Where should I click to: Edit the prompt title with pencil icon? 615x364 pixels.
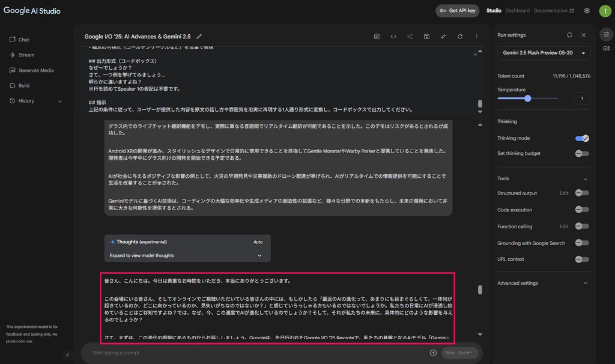click(x=199, y=37)
